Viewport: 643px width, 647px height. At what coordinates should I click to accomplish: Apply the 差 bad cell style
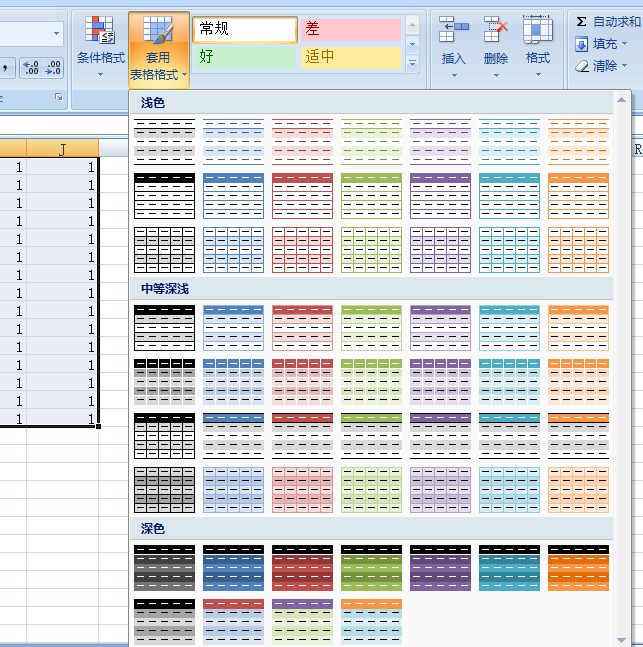pos(351,29)
